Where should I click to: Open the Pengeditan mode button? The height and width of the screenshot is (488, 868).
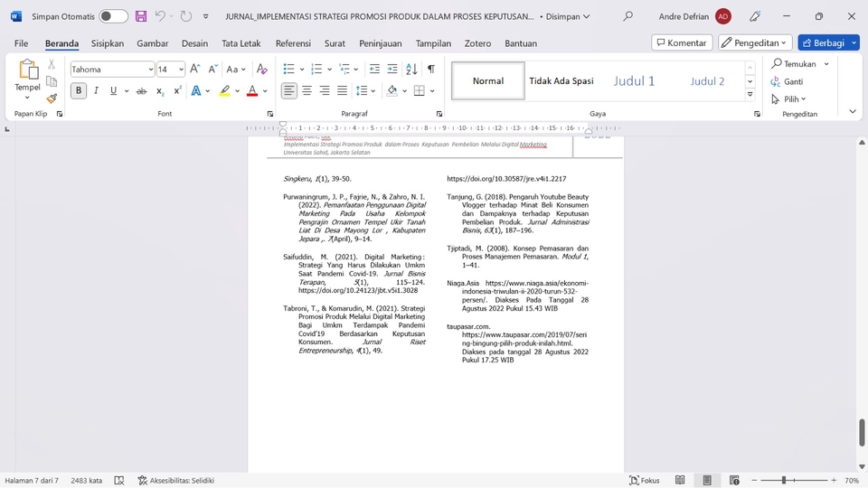coord(755,42)
